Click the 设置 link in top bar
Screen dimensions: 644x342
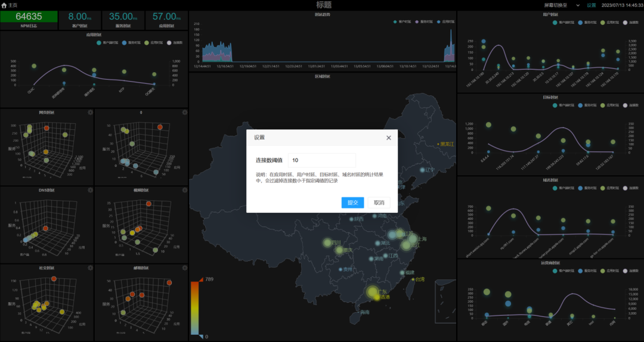[591, 5]
